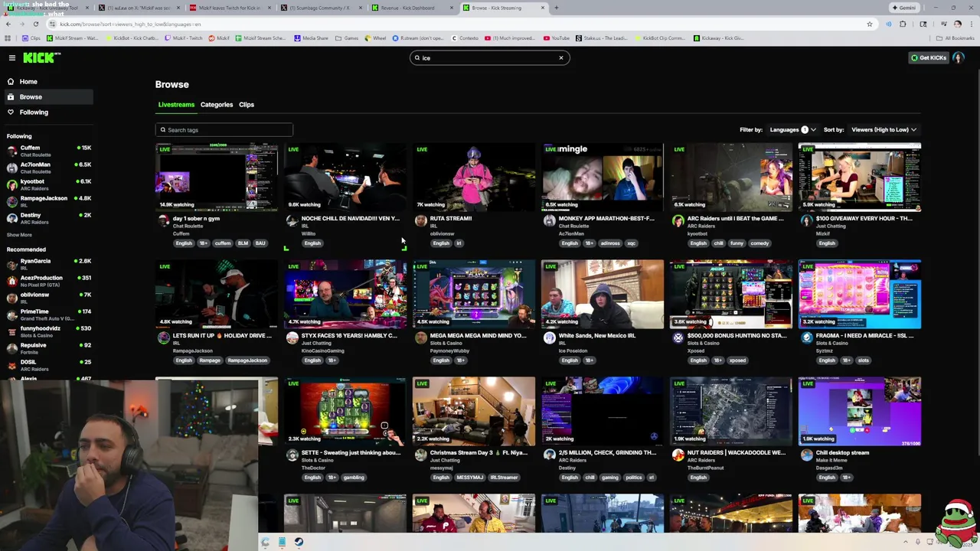
Task: Select the 'cuffem' tag under first stream
Action: 223,243
